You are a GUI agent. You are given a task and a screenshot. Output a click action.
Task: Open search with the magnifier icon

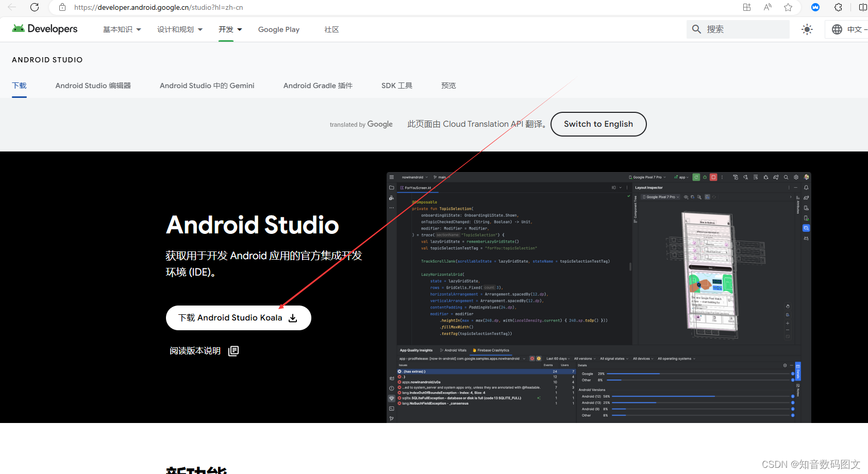coord(696,29)
